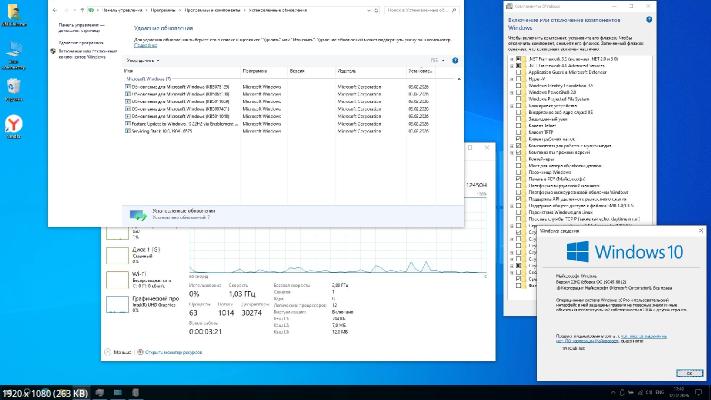Select GPU Intel UHD Graphics performance thumbnail
711x400 pixels.
pos(118,305)
